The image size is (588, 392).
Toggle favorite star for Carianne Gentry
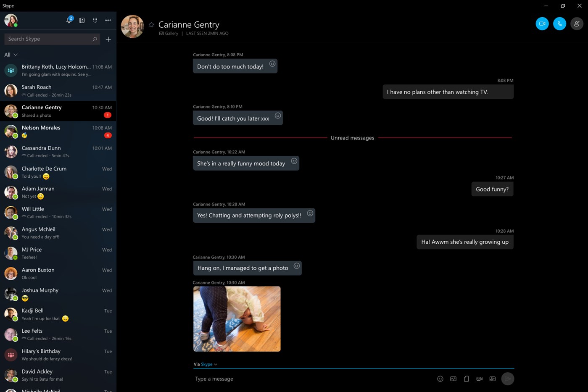click(151, 25)
